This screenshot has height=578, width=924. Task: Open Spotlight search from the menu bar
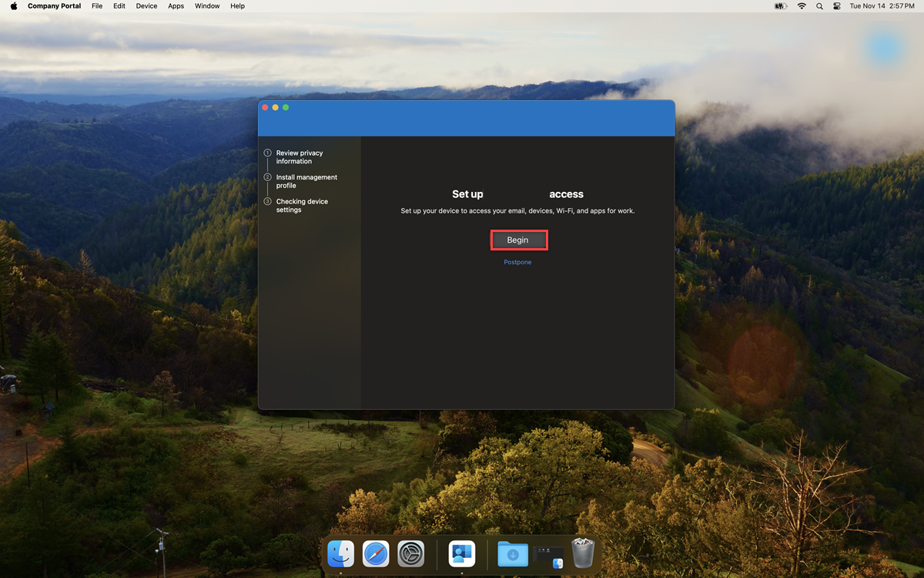pyautogui.click(x=819, y=5)
